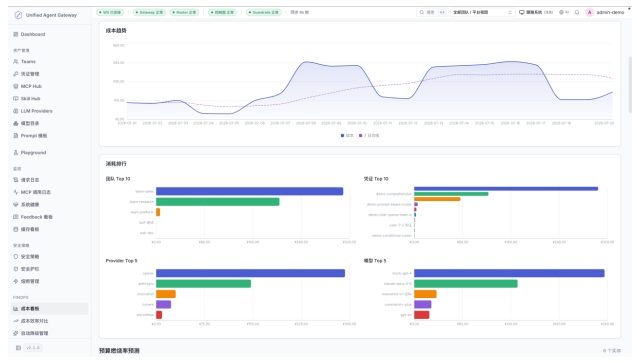Screen dimensions: 637x363
Task: Click the LLM Providers sidebar icon
Action: (x=16, y=111)
